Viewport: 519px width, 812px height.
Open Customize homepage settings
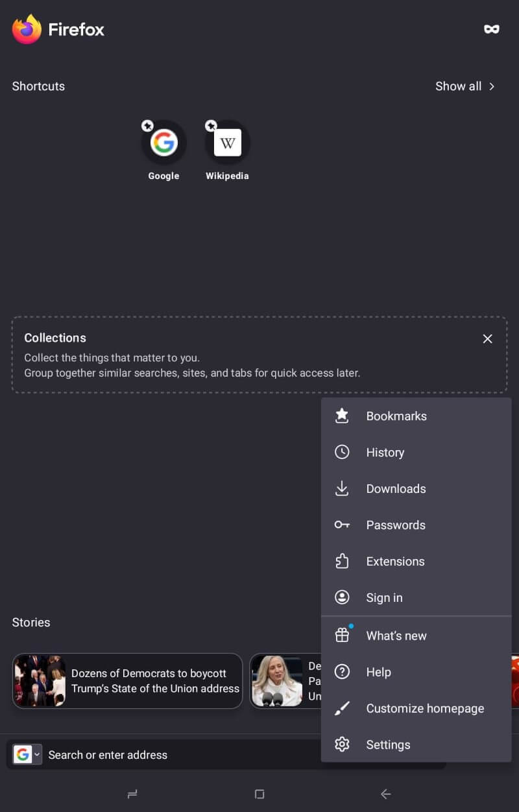(425, 708)
